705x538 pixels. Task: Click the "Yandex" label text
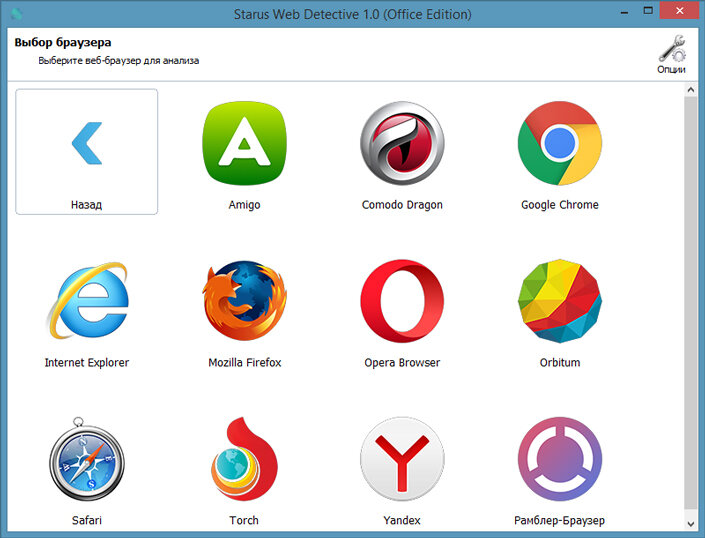point(402,520)
